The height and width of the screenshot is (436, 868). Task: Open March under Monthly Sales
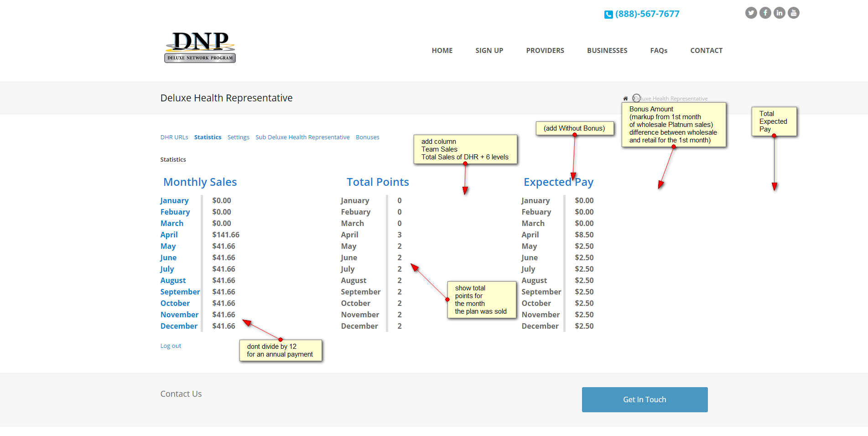click(x=172, y=223)
